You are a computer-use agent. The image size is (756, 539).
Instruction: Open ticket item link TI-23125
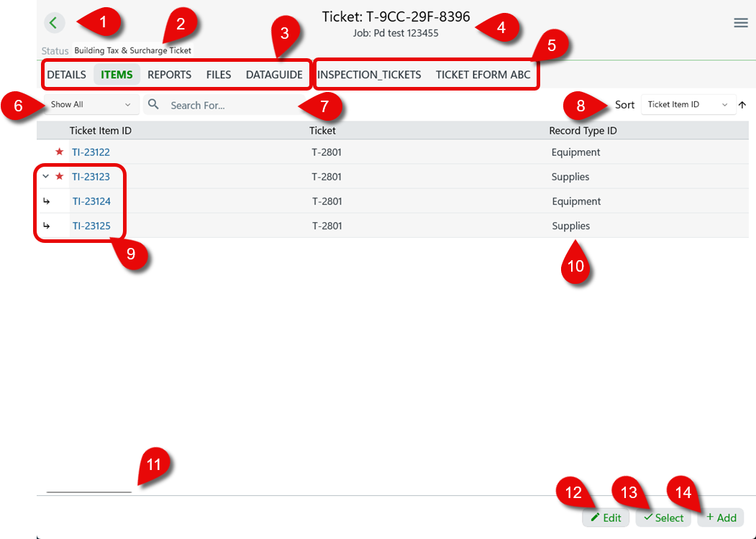click(91, 226)
